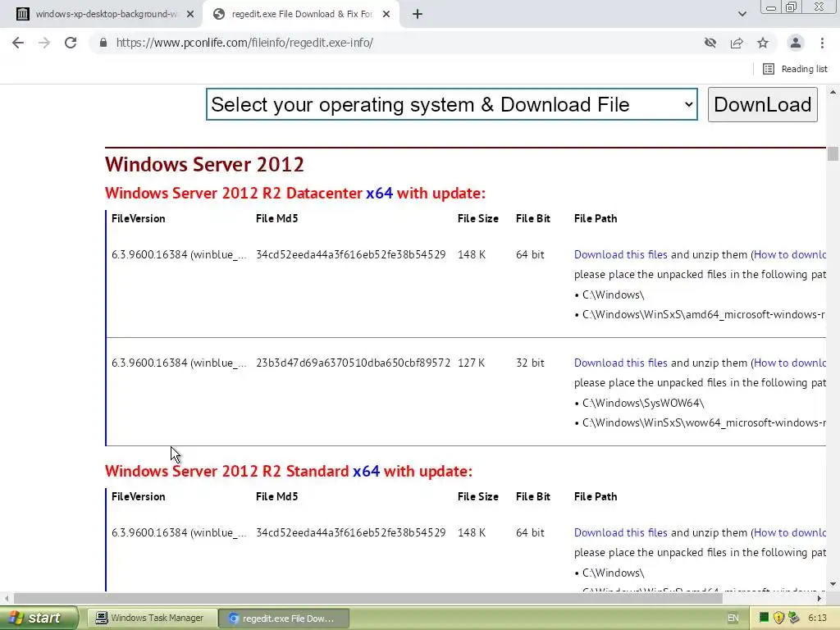This screenshot has width=840, height=630.
Task: Open Download this files link for 148 K Datacenter file
Action: tap(620, 254)
